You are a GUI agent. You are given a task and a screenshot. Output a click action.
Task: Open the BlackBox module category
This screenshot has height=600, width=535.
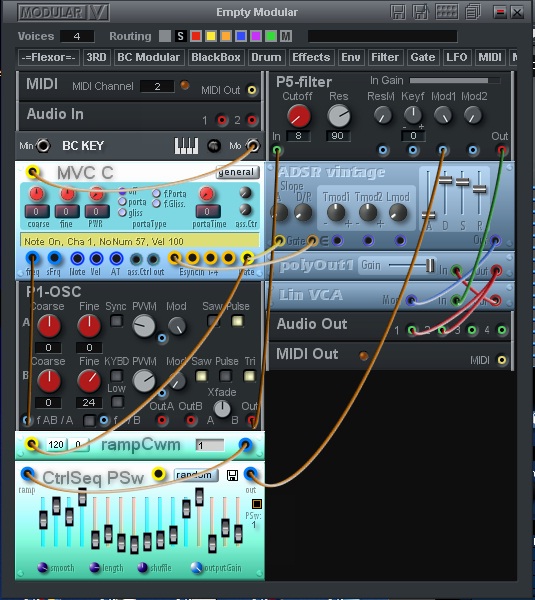tap(216, 57)
